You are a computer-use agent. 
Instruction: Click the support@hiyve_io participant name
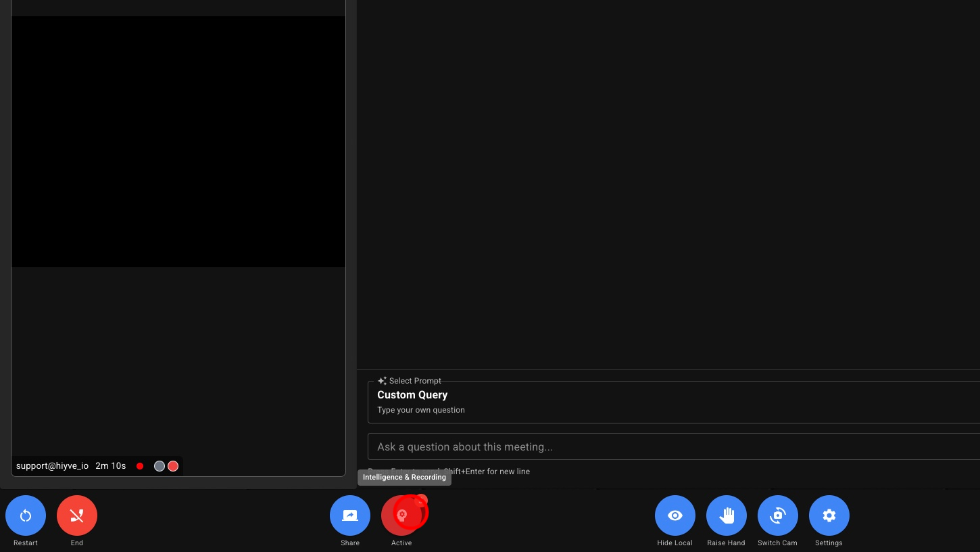point(52,466)
